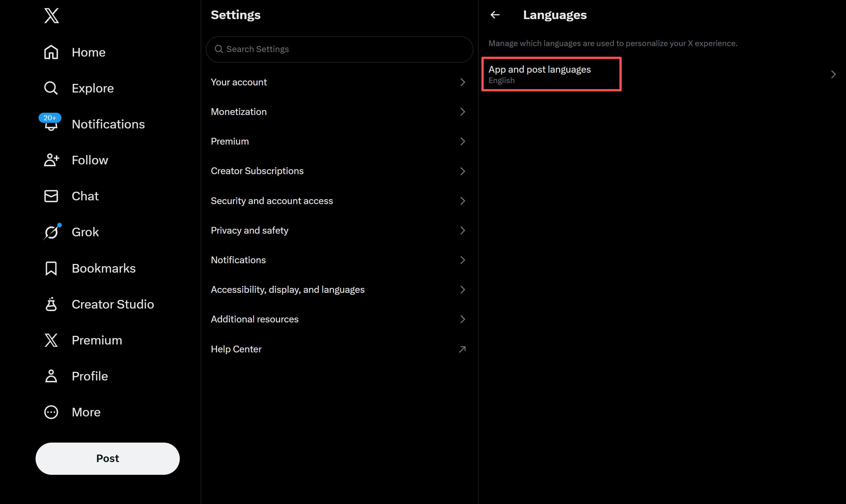Go to Home in sidebar
This screenshot has height=504, width=846.
click(x=88, y=52)
